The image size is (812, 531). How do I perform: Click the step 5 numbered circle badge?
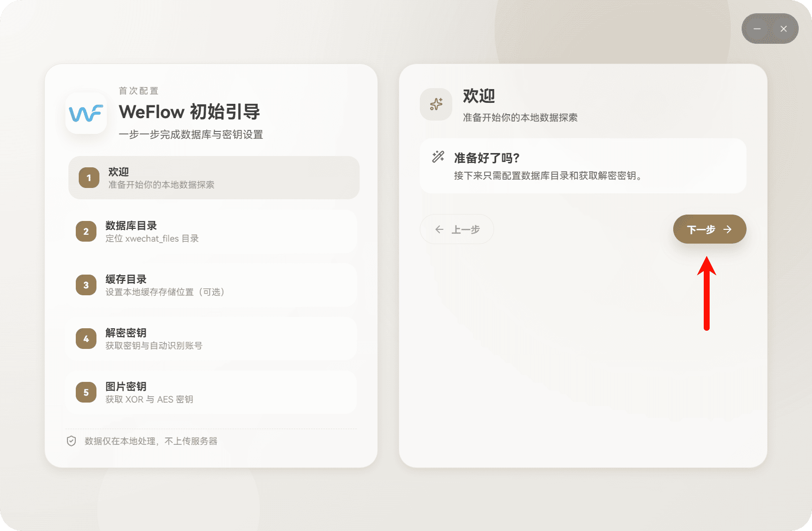pos(86,392)
